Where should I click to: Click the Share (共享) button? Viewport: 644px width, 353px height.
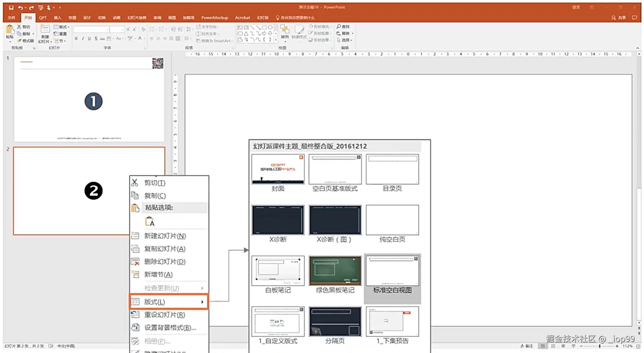click(x=619, y=18)
